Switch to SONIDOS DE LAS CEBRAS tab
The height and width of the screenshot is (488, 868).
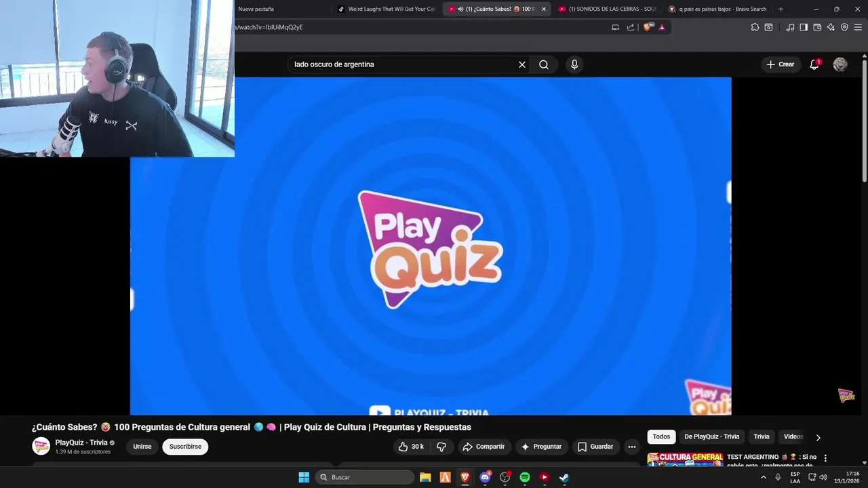coord(607,9)
